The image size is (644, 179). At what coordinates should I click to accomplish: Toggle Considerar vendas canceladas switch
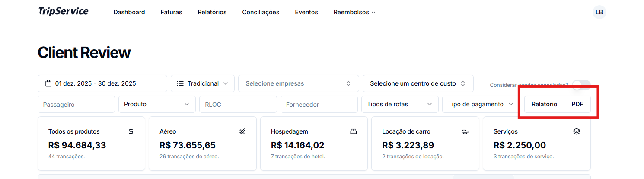point(581,85)
